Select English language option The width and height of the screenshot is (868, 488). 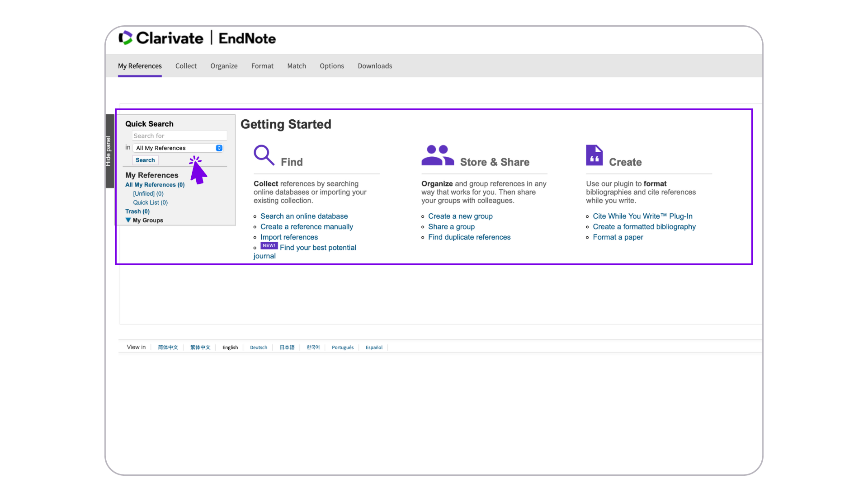[x=230, y=347]
